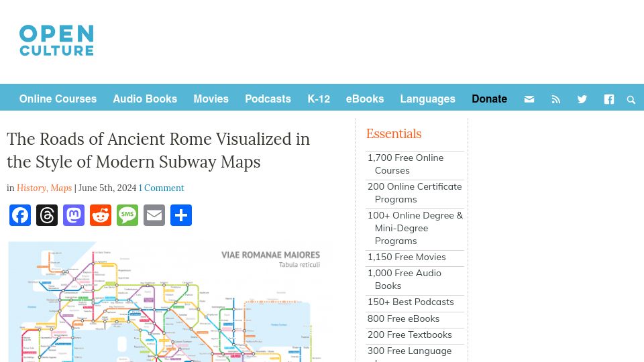View the 1 Comment link
This screenshot has width=644, height=362.
[x=161, y=188]
